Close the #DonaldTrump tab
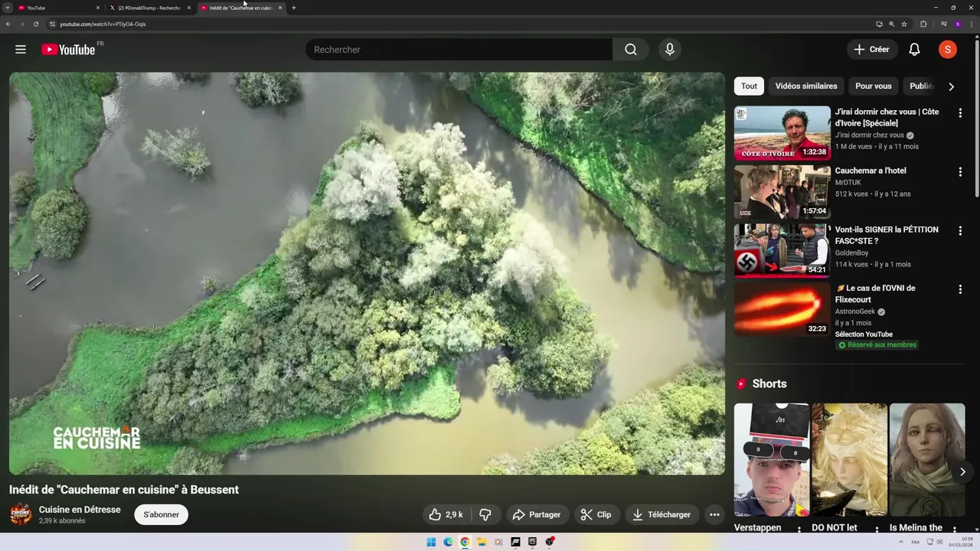 pos(189,8)
